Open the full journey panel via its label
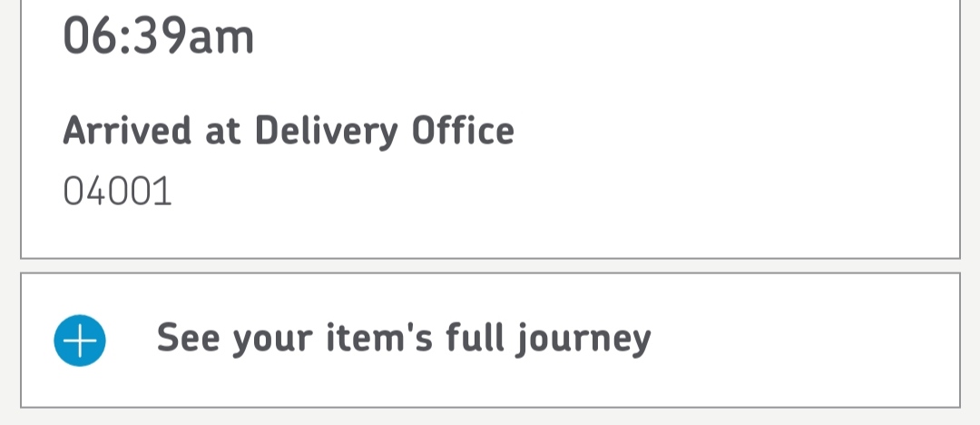The height and width of the screenshot is (425, 980). (x=404, y=339)
